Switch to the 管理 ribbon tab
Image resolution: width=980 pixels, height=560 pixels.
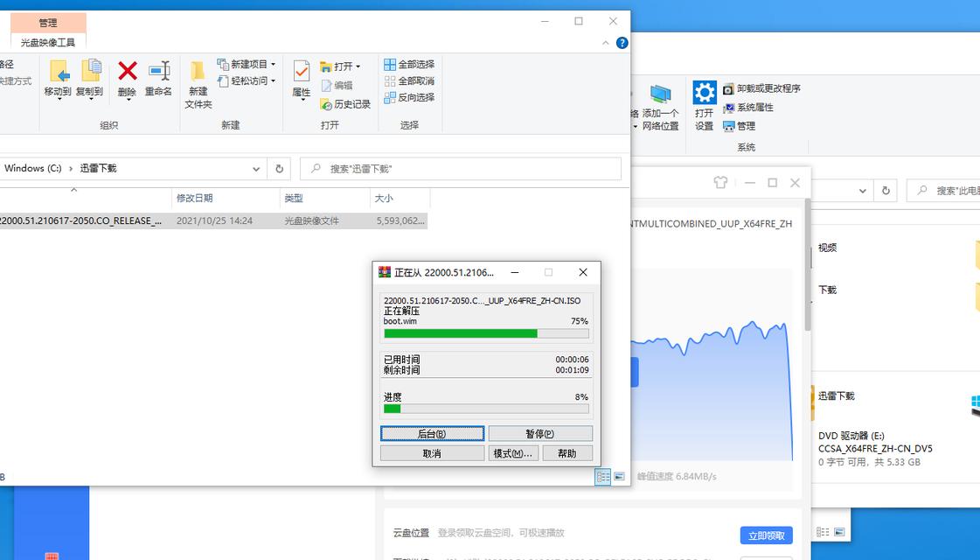48,23
